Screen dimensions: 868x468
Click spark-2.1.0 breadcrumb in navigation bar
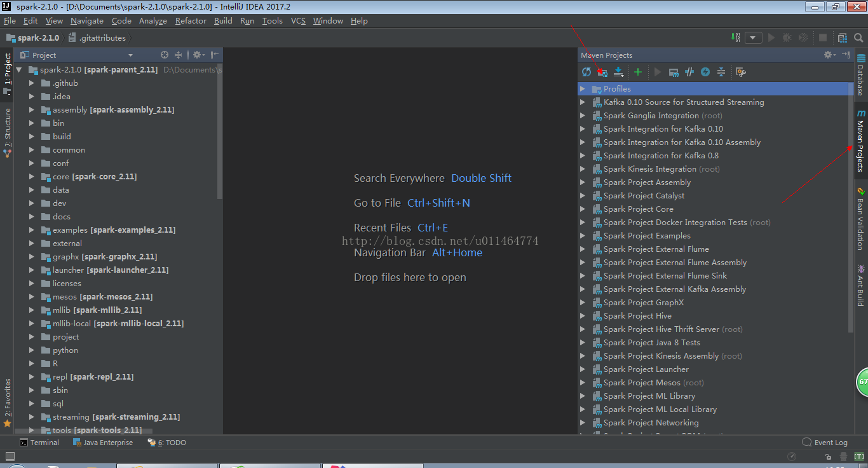point(32,38)
